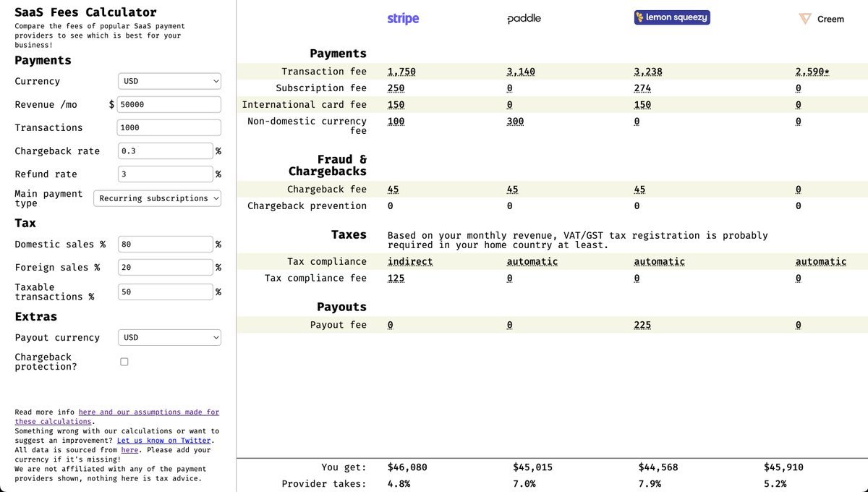
Task: Open the Let us know on Twitter link
Action: [x=164, y=441]
